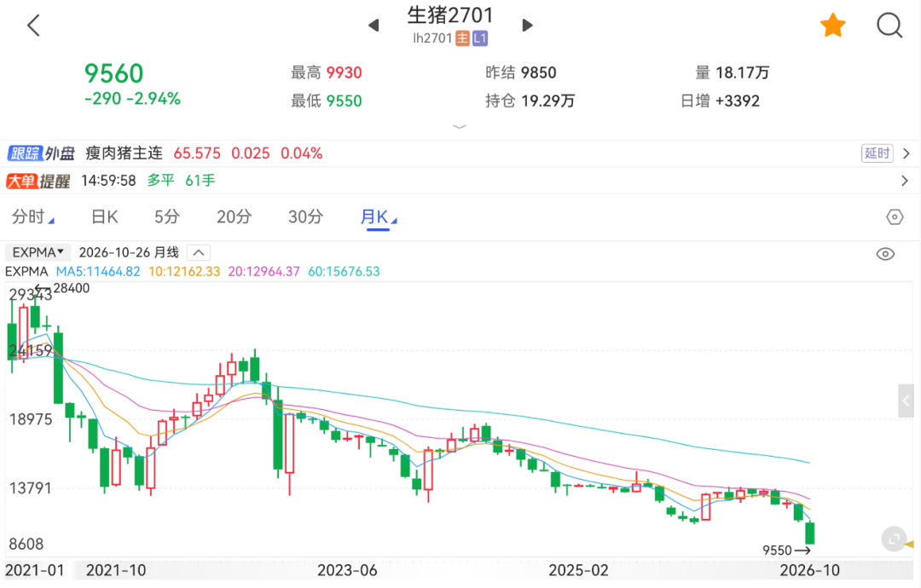
Task: Click the MA5:11464.82 indicator value
Action: pos(98,272)
